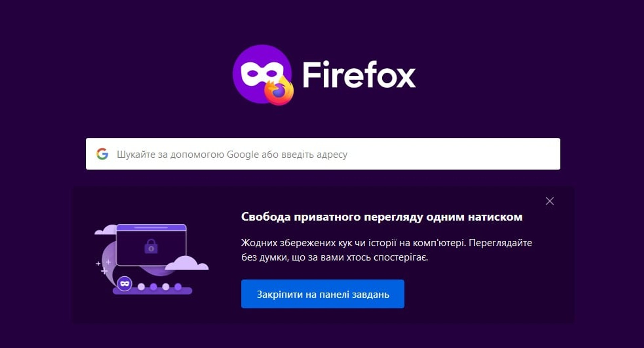Click the last purple dot on illustrated taskbar

click(178, 287)
